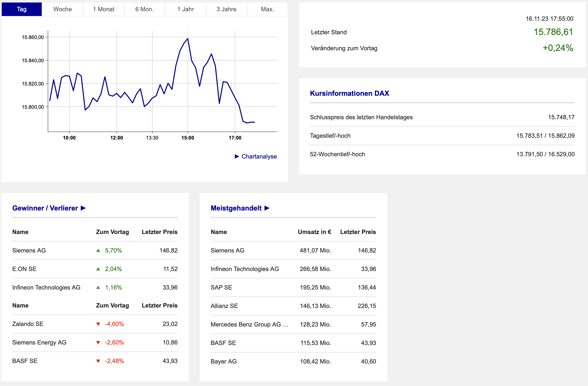
Task: Click the arrow icon beside Meistgehandelt
Action: tap(267, 208)
